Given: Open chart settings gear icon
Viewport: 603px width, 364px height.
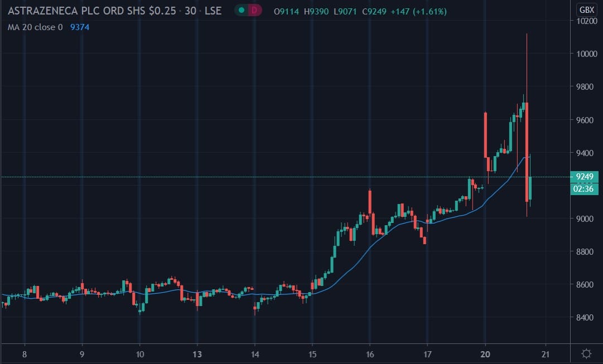Looking at the screenshot, I should pyautogui.click(x=586, y=353).
